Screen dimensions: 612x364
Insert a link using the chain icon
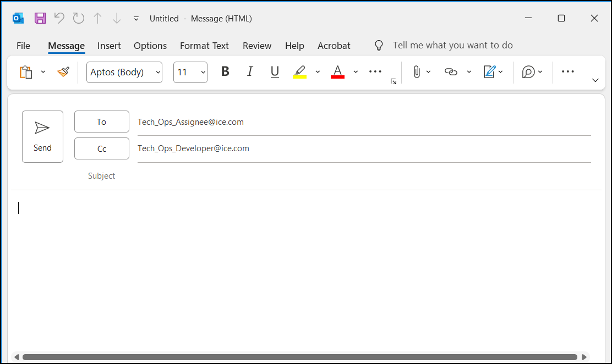coord(451,72)
